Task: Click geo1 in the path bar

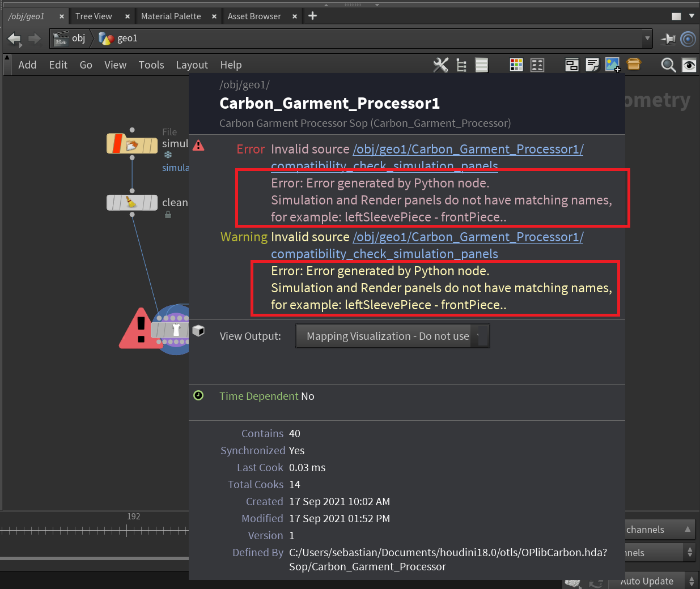Action: pos(127,39)
